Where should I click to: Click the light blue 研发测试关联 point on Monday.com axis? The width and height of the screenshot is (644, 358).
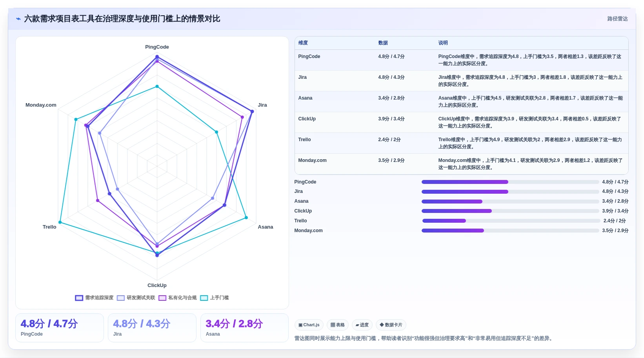(x=100, y=133)
